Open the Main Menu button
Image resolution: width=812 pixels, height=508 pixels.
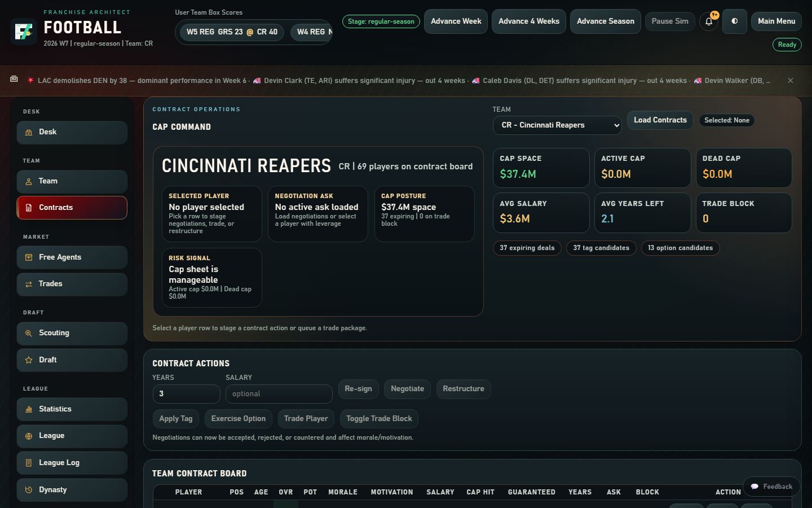tap(776, 21)
